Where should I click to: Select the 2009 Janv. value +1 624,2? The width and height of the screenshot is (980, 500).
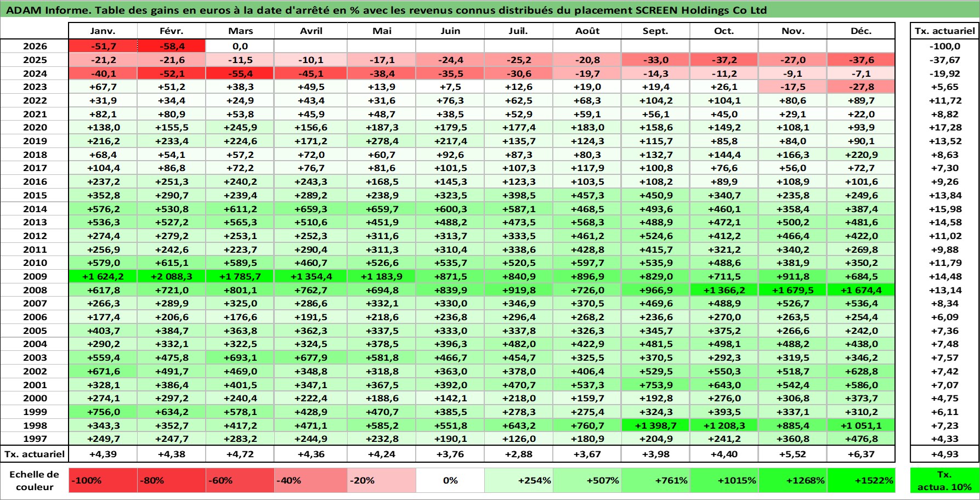click(103, 277)
